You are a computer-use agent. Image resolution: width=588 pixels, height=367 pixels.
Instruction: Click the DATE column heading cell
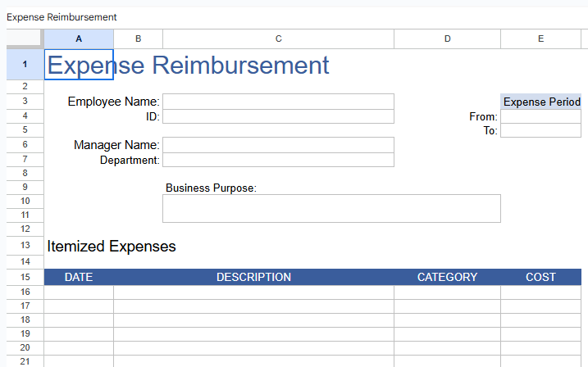79,277
